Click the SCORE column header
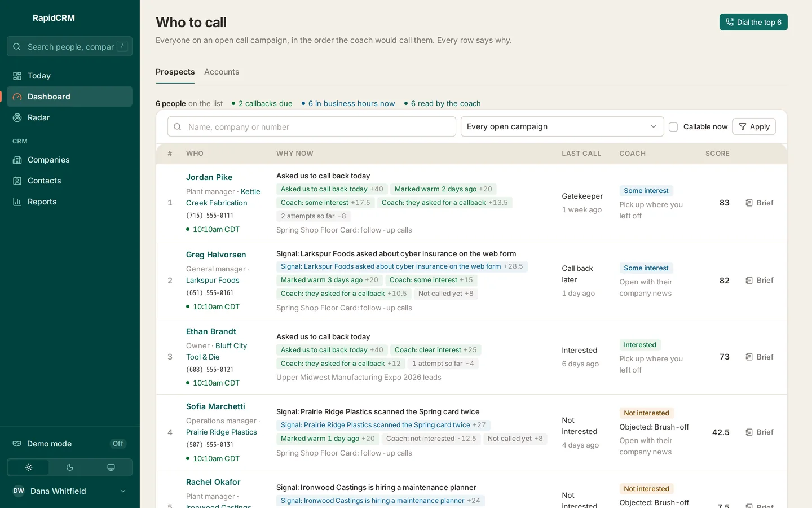The image size is (812, 508). coord(717,154)
